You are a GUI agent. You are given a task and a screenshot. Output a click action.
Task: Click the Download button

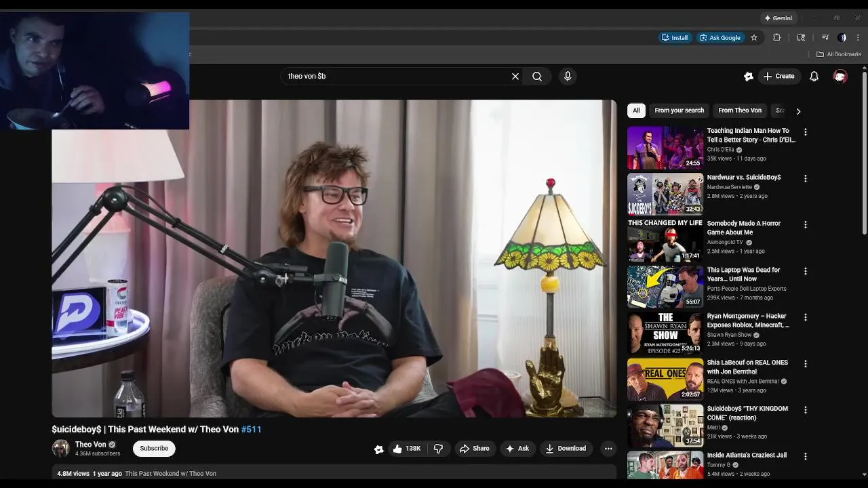(566, 449)
